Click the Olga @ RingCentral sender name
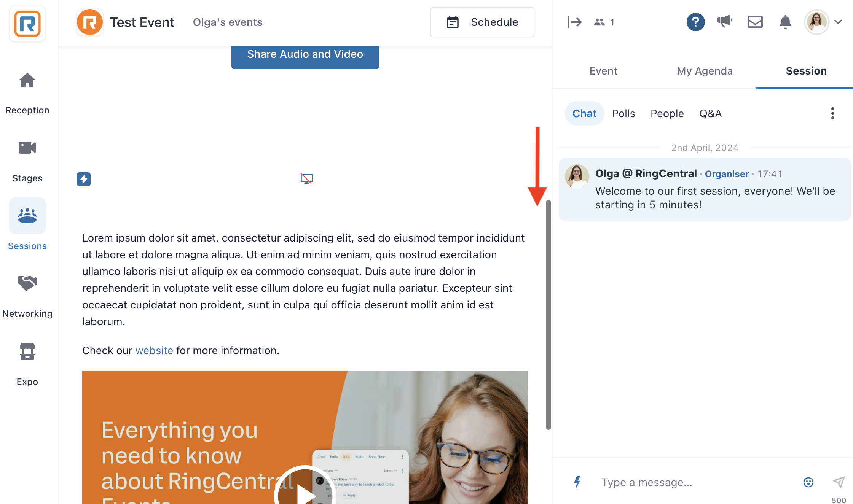 point(646,174)
